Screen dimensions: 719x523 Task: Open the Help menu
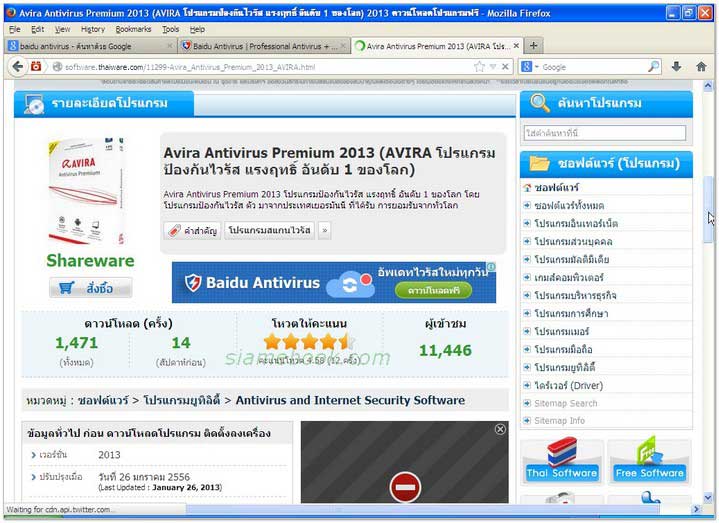click(x=197, y=29)
